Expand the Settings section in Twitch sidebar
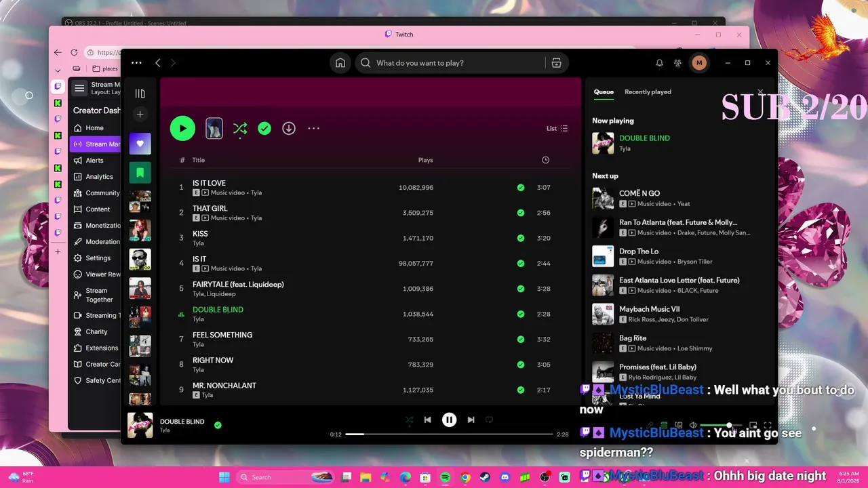The height and width of the screenshot is (488, 868). pyautogui.click(x=98, y=258)
